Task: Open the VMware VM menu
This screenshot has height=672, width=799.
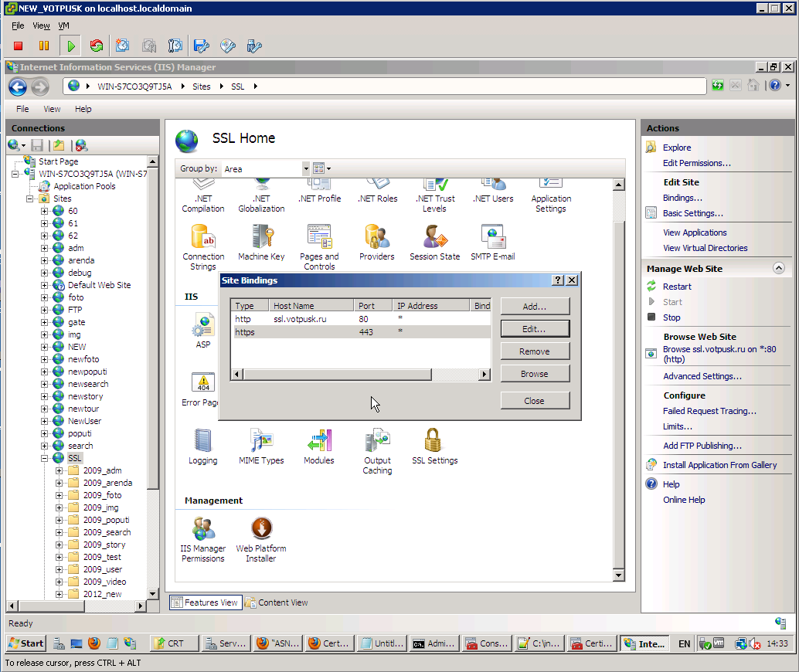Action: pos(63,25)
